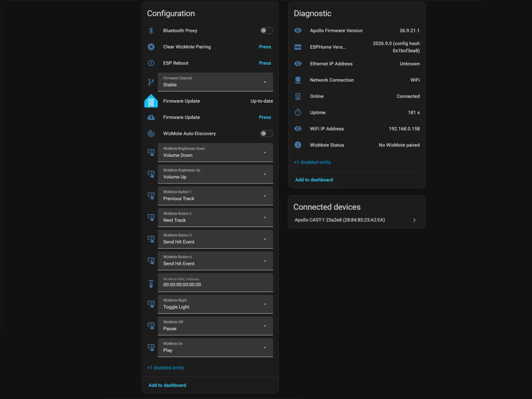Click Press for Firmware Update
The width and height of the screenshot is (532, 399).
point(265,117)
